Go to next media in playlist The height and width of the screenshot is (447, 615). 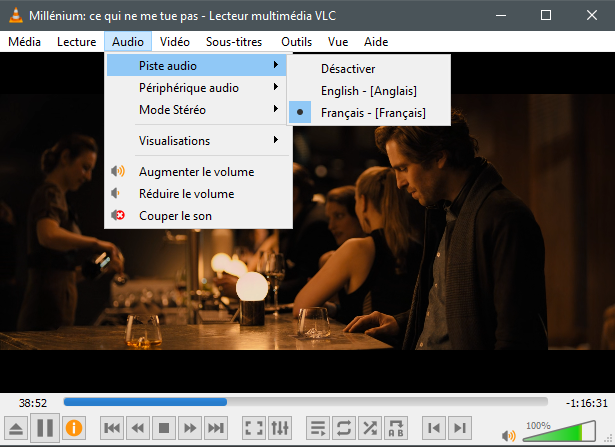point(460,428)
